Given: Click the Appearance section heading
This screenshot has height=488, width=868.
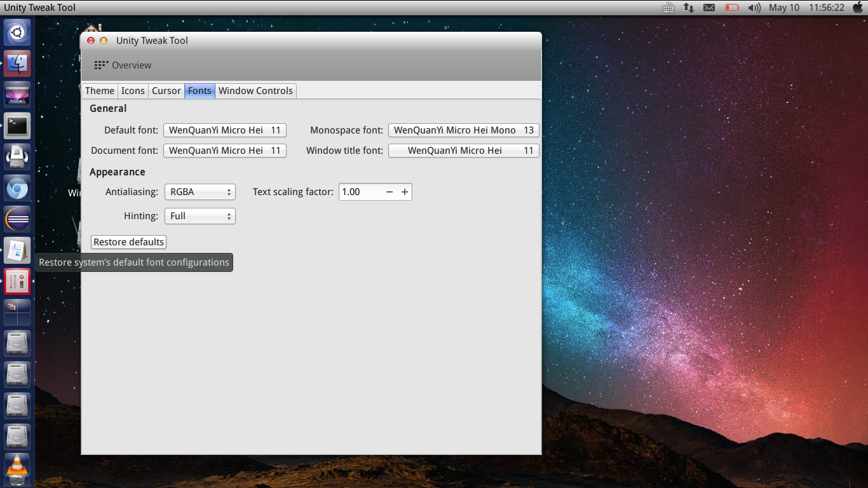Looking at the screenshot, I should tap(118, 172).
